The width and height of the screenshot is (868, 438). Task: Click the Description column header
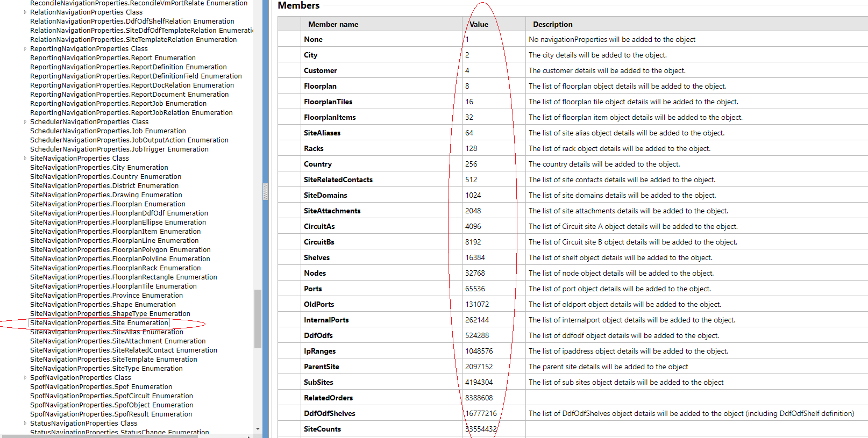point(552,24)
